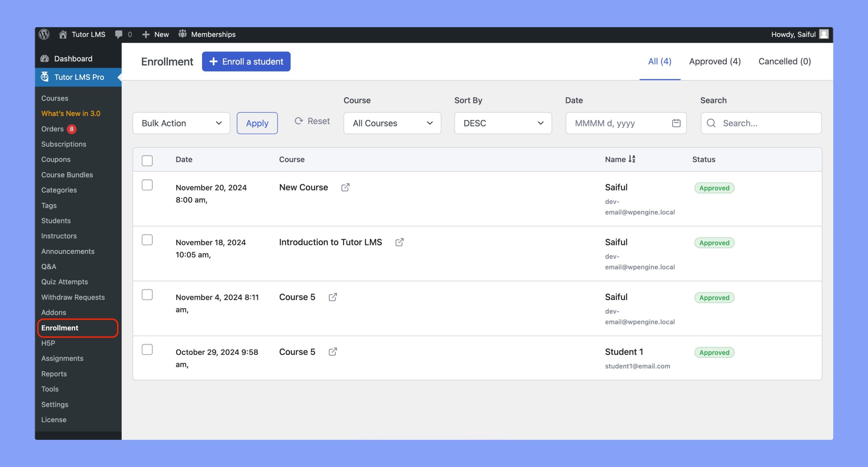This screenshot has width=868, height=467.
Task: Click the Memberships icon in toolbar
Action: point(183,35)
